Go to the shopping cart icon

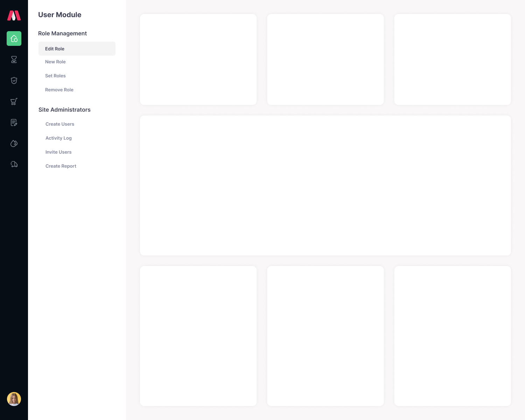click(x=14, y=101)
